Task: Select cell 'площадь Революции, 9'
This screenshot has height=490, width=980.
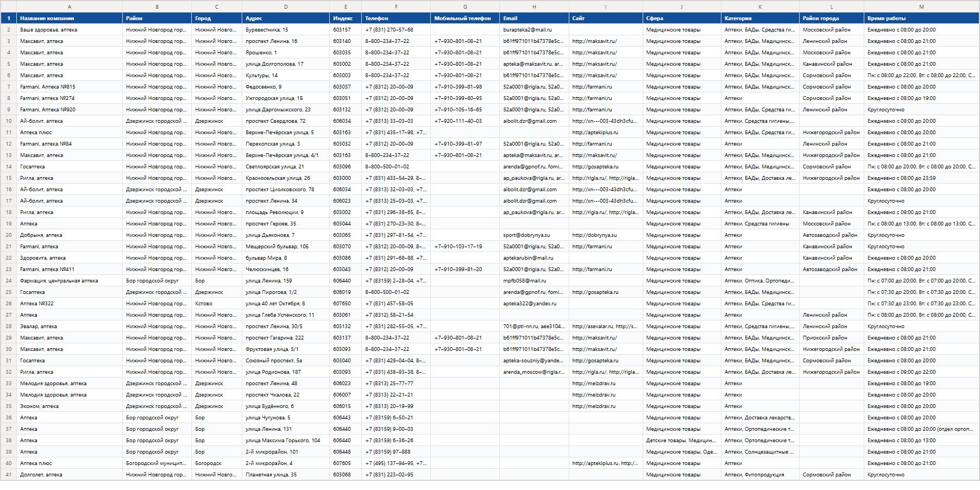Action: (286, 212)
